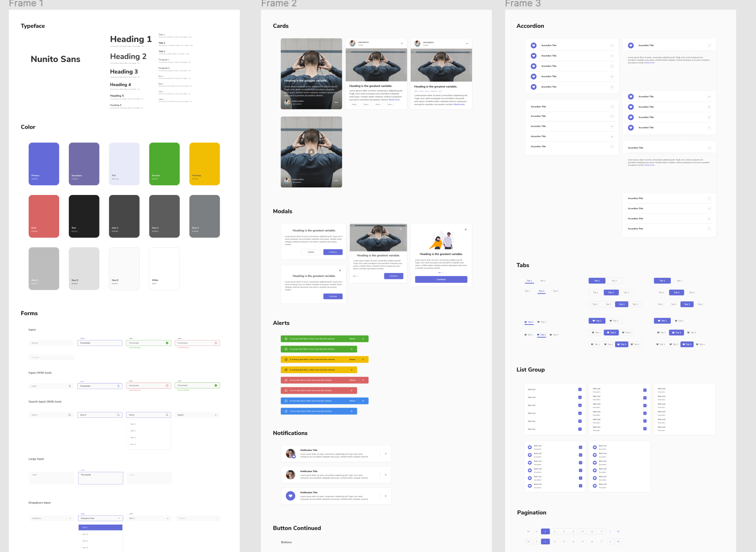756x552 pixels.
Task: Select the Primary purple color swatch
Action: pos(44,164)
